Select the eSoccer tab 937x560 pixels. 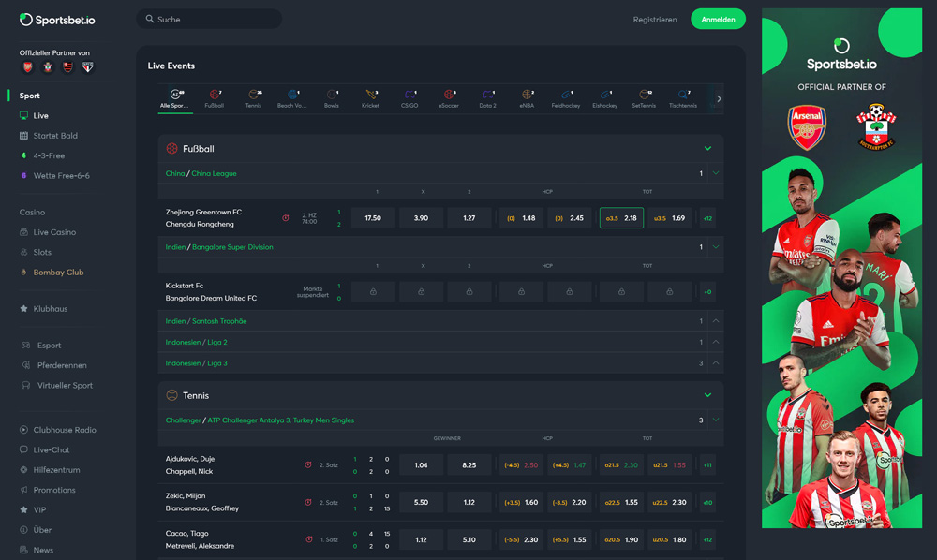pyautogui.click(x=449, y=98)
